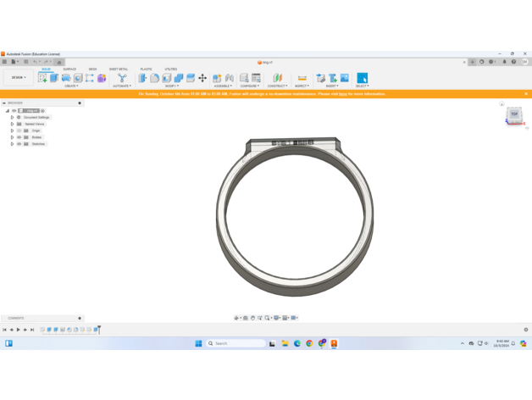The image size is (532, 400).
Task: Click the Measure ruler icon under Inspect
Action: 302,78
